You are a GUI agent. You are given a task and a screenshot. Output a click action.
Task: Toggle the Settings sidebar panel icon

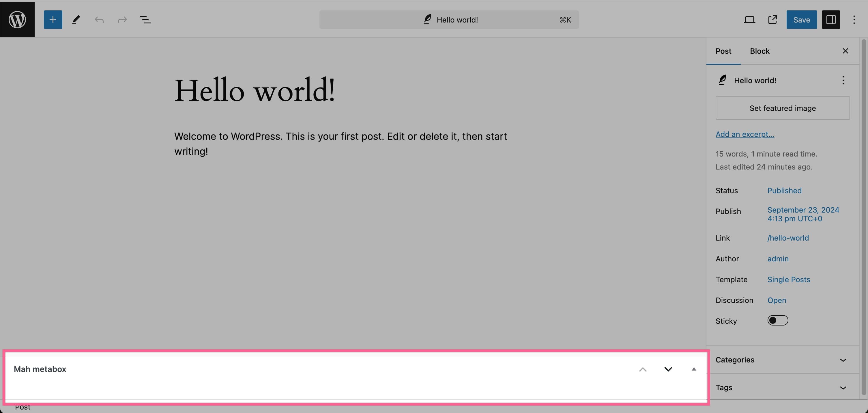tap(830, 20)
